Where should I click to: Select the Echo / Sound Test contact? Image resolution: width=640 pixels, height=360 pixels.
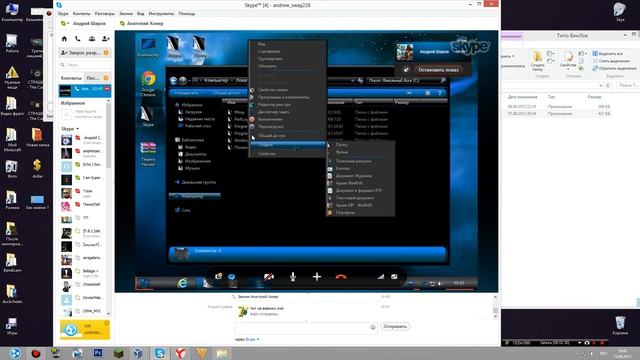[84, 164]
